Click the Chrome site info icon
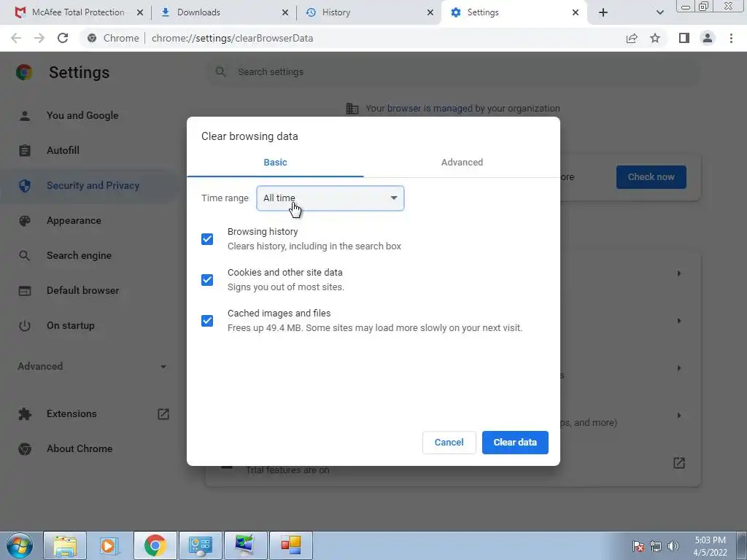Screen dimensions: 747x560 [x=92, y=38]
